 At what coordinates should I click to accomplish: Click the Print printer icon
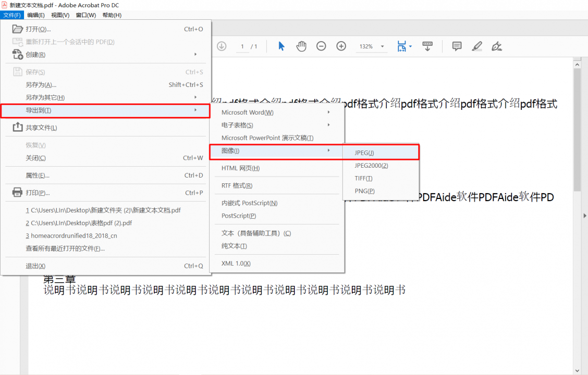tap(18, 193)
